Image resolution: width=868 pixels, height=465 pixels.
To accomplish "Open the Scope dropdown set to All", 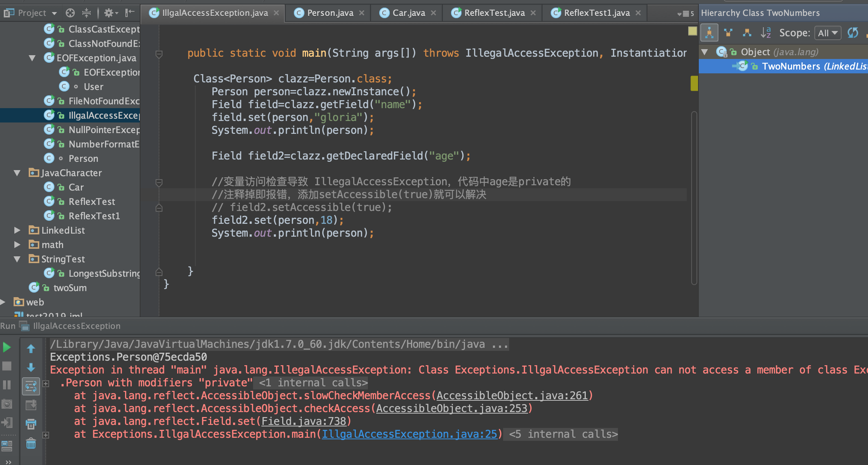I will (827, 33).
